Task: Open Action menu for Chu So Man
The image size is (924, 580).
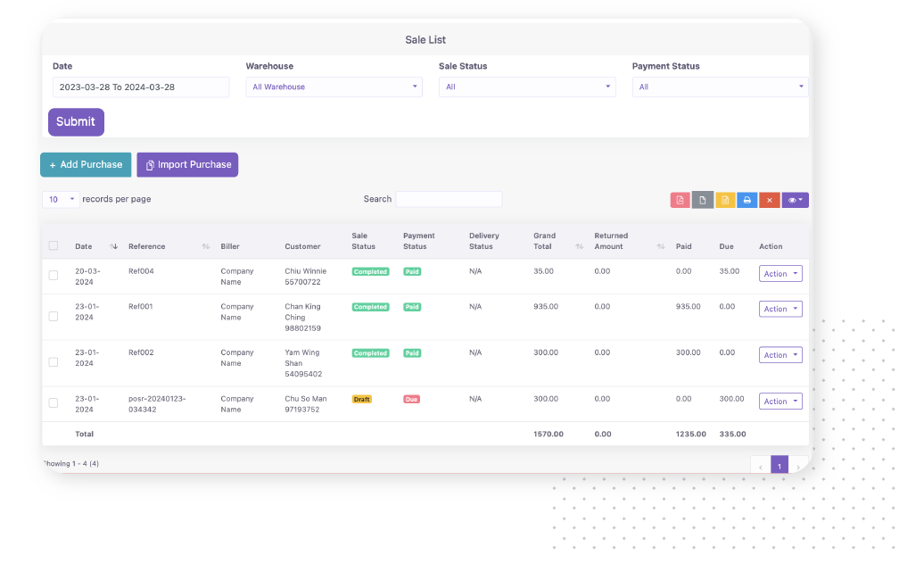Action: [x=780, y=402]
